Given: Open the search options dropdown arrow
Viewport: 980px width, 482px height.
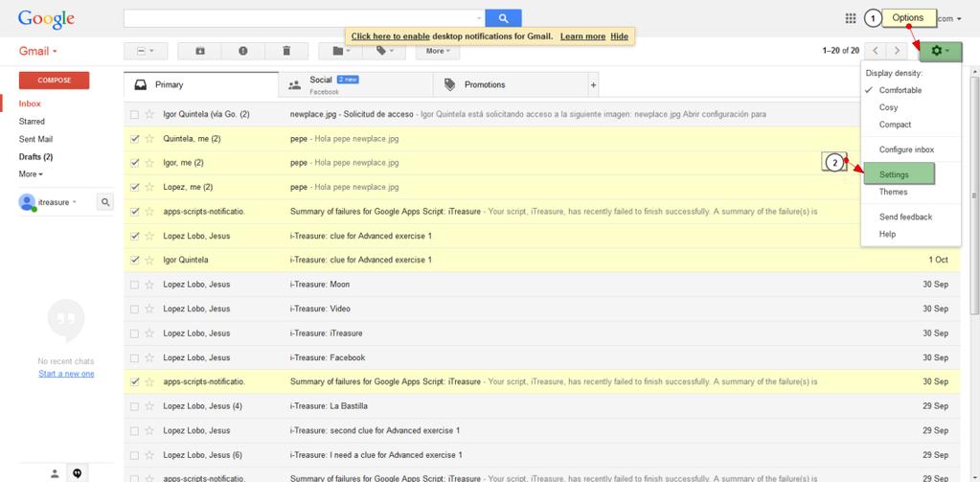Looking at the screenshot, I should pos(479,19).
